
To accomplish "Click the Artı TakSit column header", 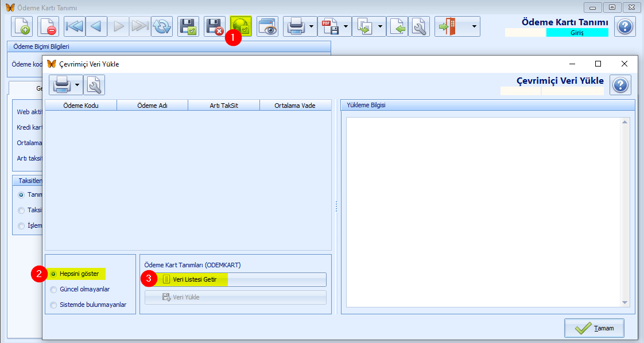I will (224, 106).
